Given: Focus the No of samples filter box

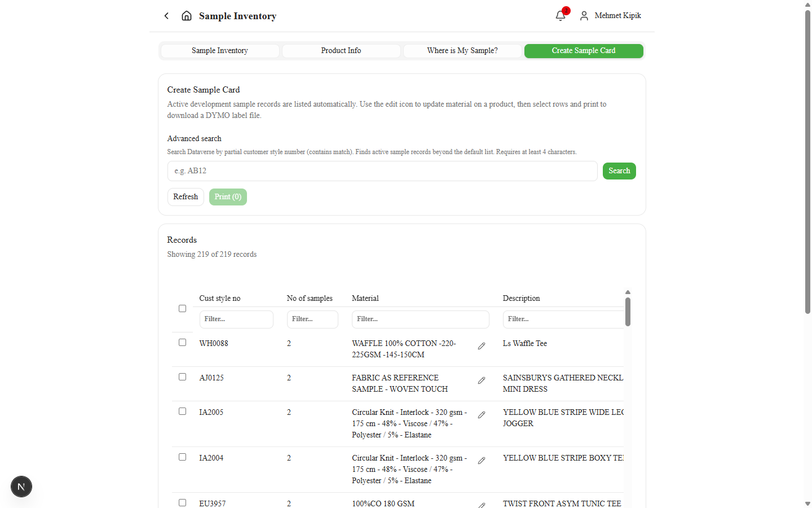Looking at the screenshot, I should point(312,319).
